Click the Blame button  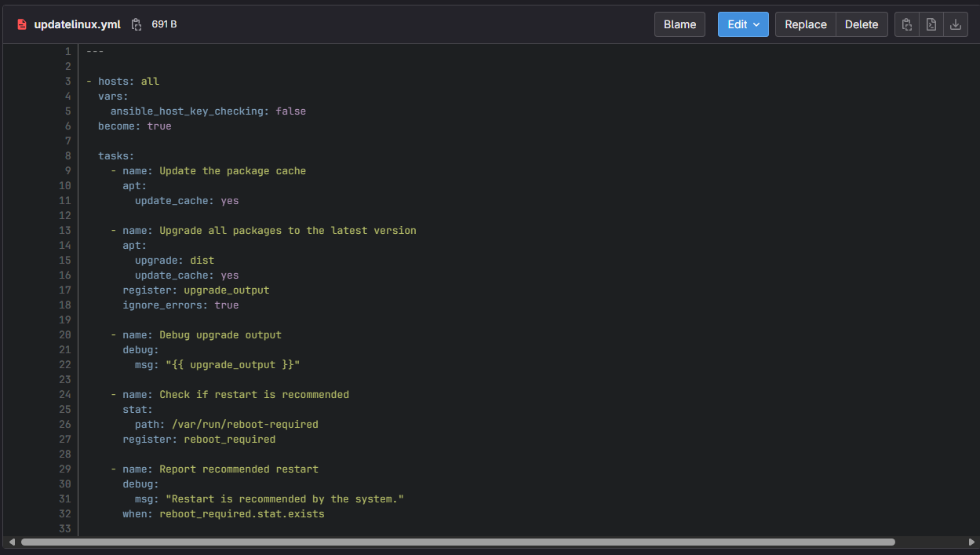coord(679,24)
